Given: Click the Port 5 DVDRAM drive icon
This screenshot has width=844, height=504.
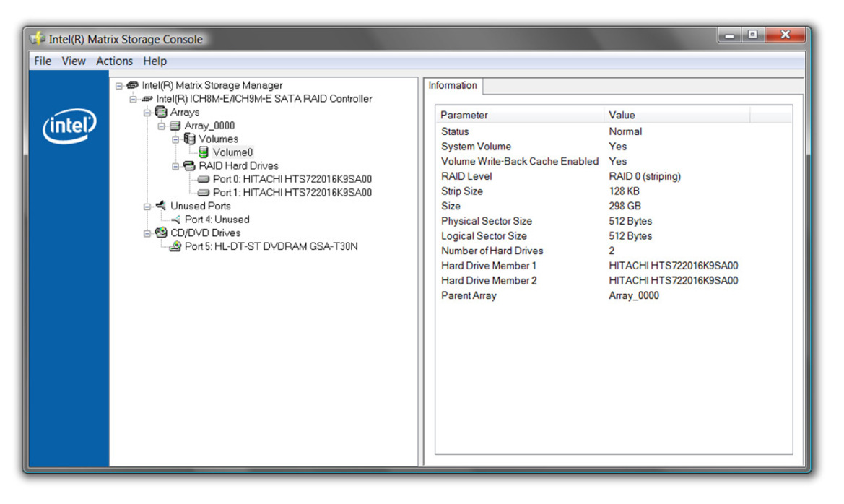Looking at the screenshot, I should [x=175, y=246].
